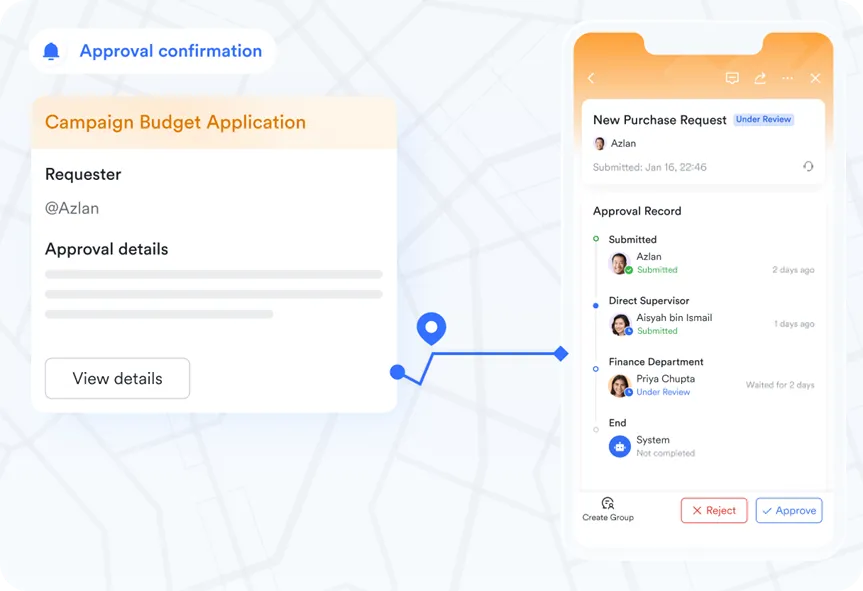Viewport: 863px width, 591px height.
Task: Open the three-dot more options menu
Action: point(788,78)
